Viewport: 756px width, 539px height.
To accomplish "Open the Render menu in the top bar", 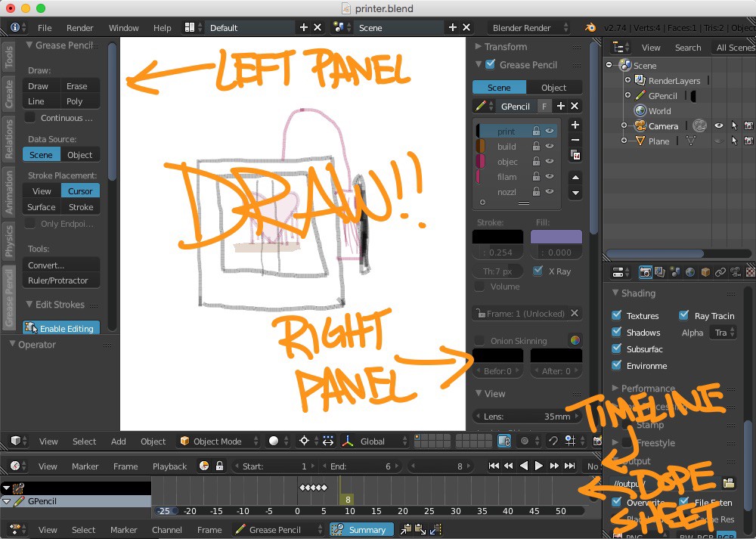I will [x=79, y=27].
